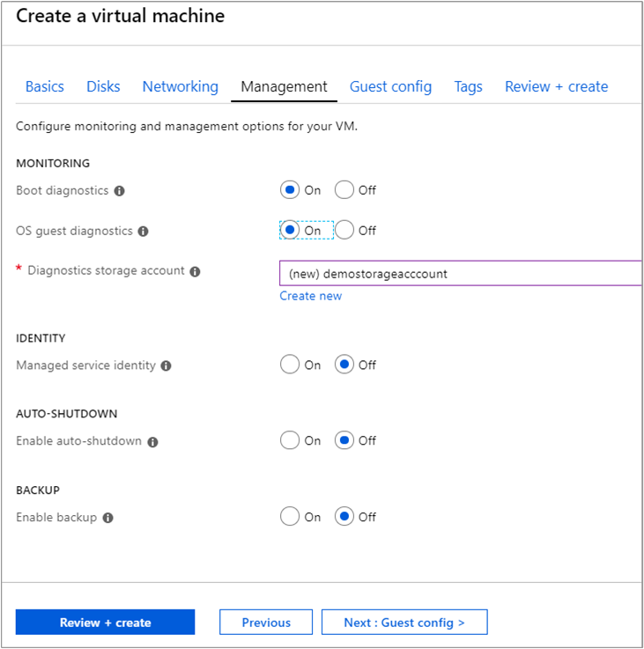Click info icon beside OS guest diagnostics

(x=144, y=232)
